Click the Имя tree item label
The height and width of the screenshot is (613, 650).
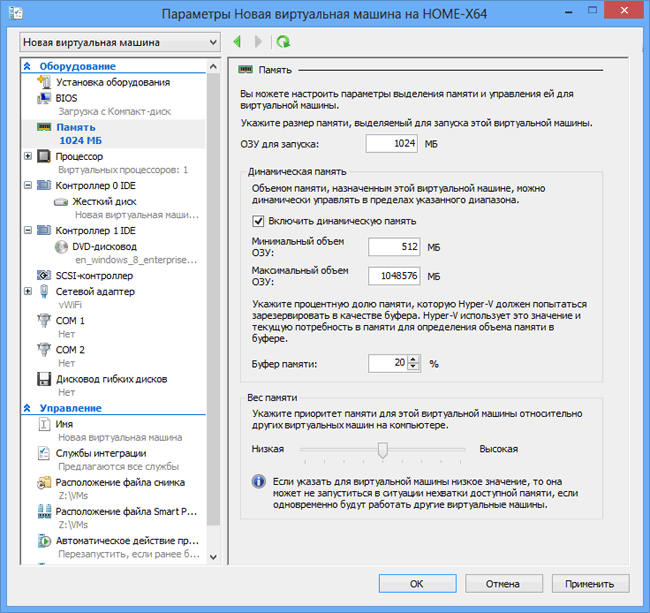tap(64, 424)
